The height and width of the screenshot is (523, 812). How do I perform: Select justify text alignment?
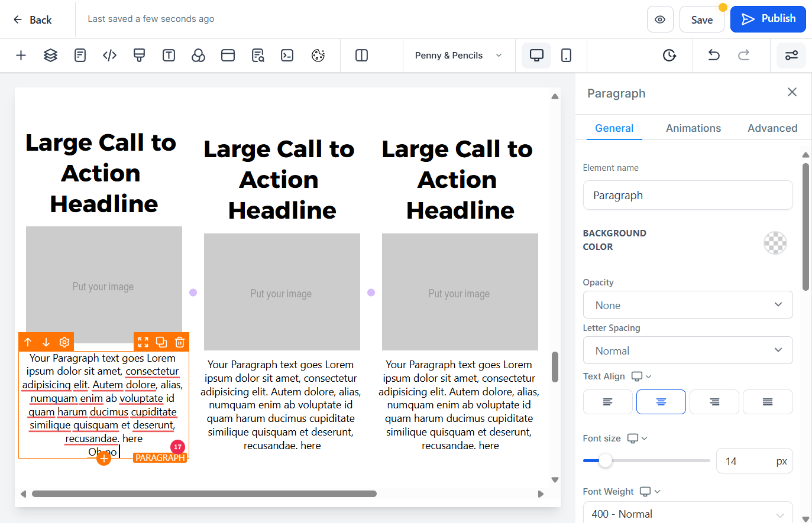coord(768,402)
